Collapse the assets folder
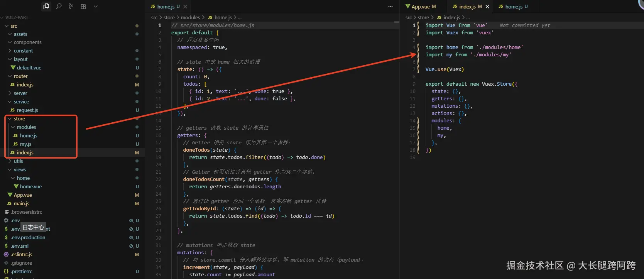 pyautogui.click(x=20, y=34)
